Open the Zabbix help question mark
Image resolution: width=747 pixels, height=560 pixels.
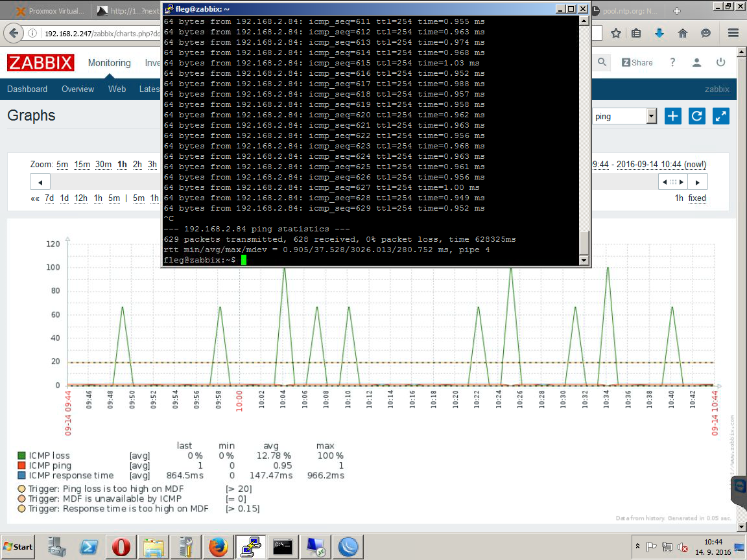point(672,62)
